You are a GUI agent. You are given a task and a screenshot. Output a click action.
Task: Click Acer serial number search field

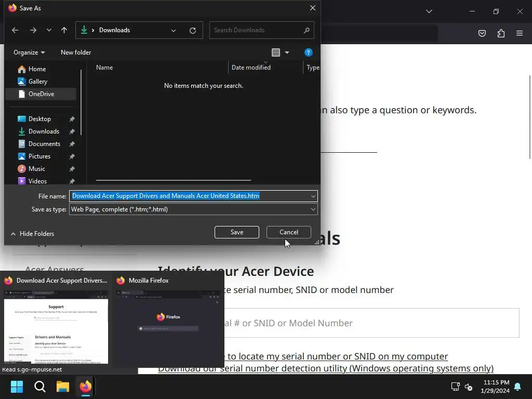coord(372,323)
